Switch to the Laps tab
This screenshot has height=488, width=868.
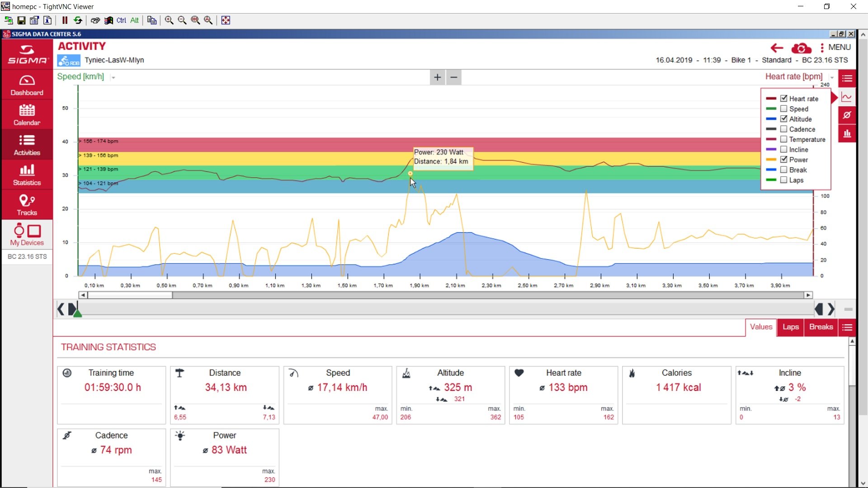(790, 327)
